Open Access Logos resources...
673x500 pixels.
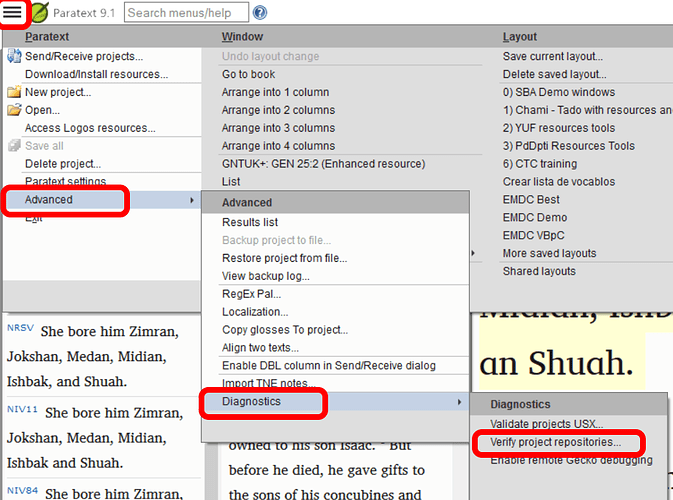tap(90, 128)
